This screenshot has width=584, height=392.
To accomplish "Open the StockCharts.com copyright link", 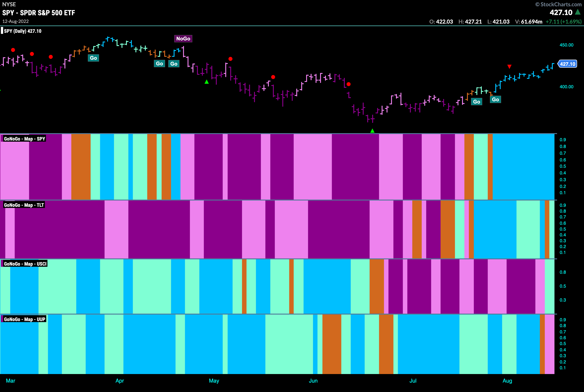I will [558, 4].
